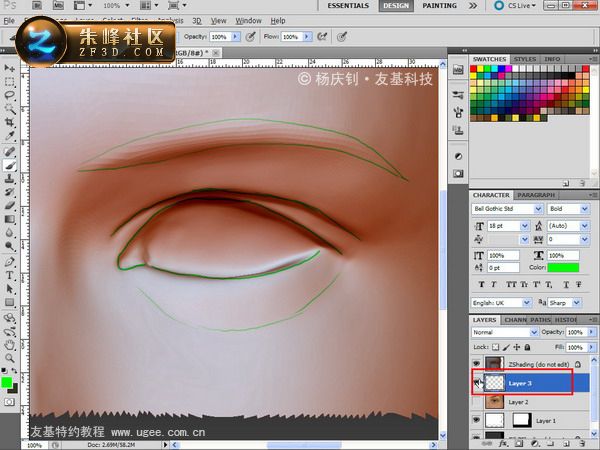Select the Eraser tool
The height and width of the screenshot is (450, 600).
pyautogui.click(x=9, y=205)
